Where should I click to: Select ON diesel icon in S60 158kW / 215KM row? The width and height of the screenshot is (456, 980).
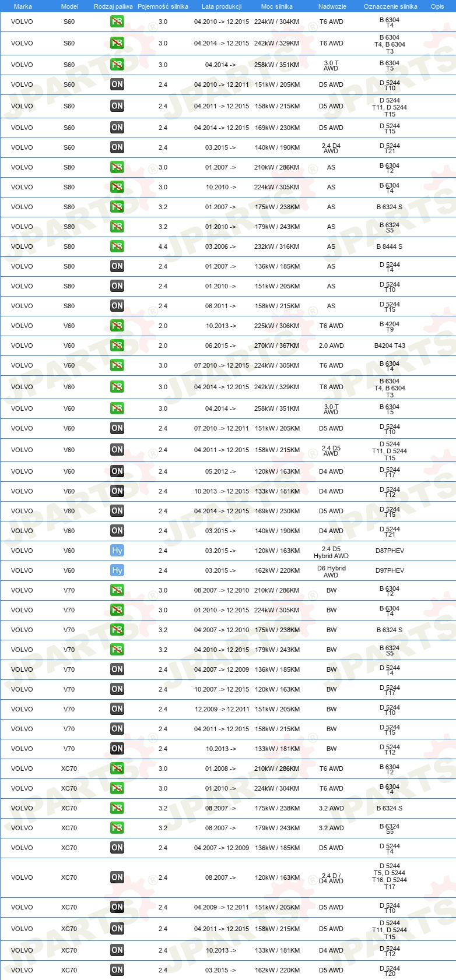pyautogui.click(x=117, y=106)
